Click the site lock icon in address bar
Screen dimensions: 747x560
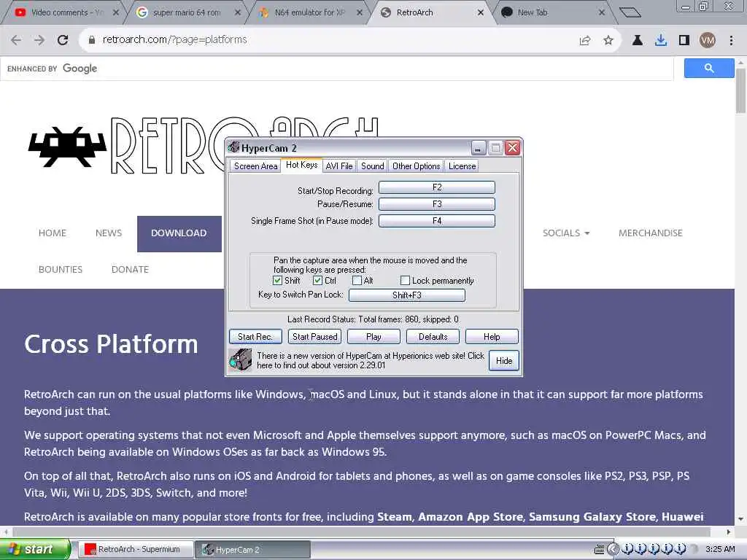[92, 40]
